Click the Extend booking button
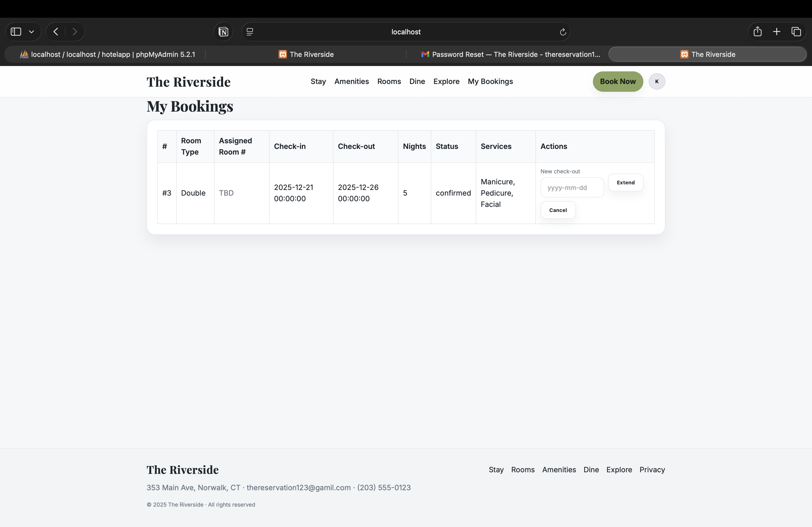The width and height of the screenshot is (812, 527). pyautogui.click(x=625, y=183)
